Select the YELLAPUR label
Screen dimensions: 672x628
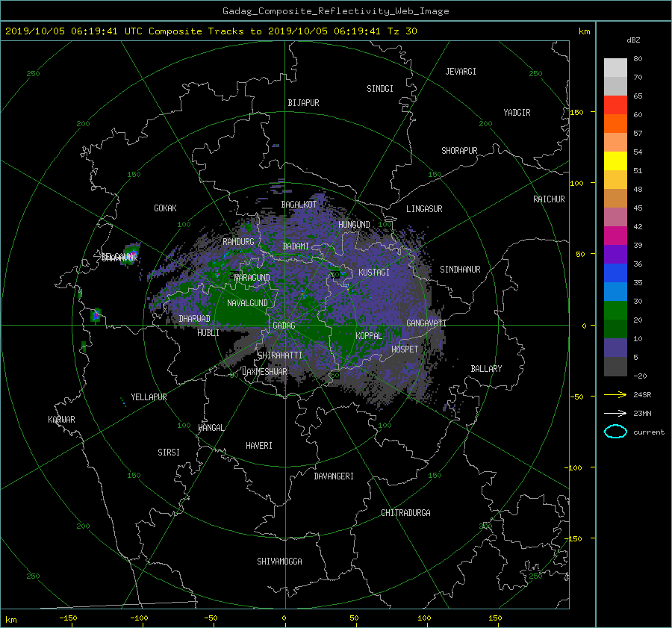[149, 397]
